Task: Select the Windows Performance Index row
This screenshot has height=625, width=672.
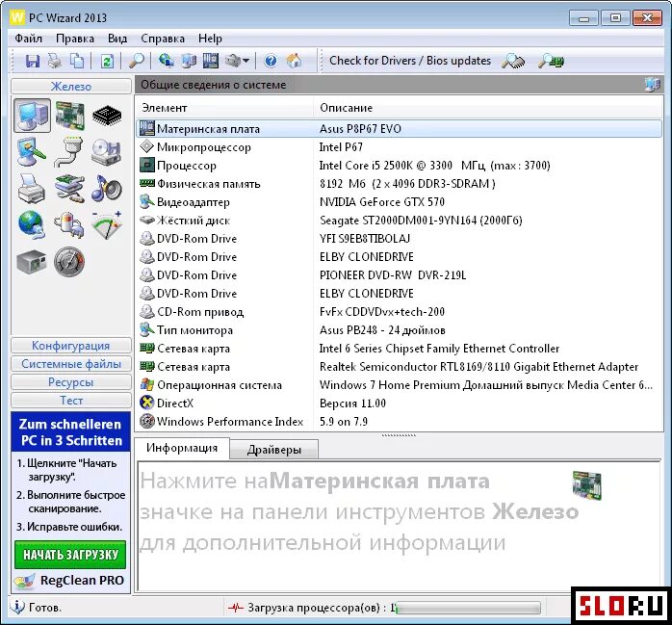Action: coord(399,422)
